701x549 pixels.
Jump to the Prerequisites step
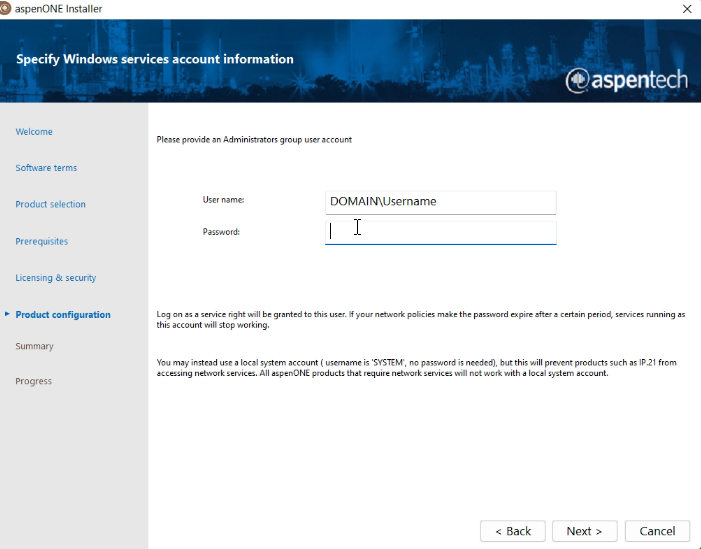pos(42,241)
